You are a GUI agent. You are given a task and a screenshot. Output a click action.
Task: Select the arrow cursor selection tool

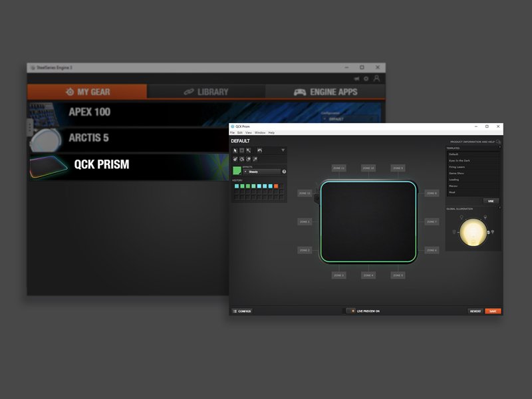click(235, 150)
